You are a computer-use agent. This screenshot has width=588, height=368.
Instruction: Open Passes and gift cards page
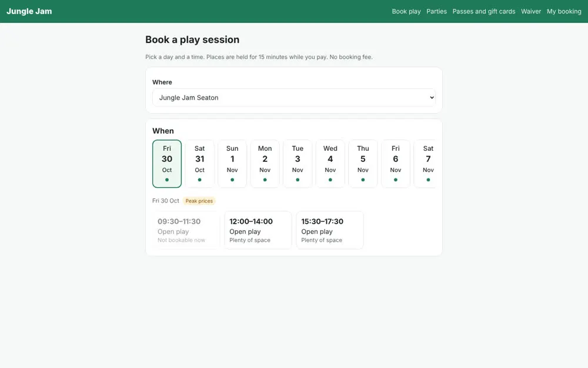tap(484, 11)
